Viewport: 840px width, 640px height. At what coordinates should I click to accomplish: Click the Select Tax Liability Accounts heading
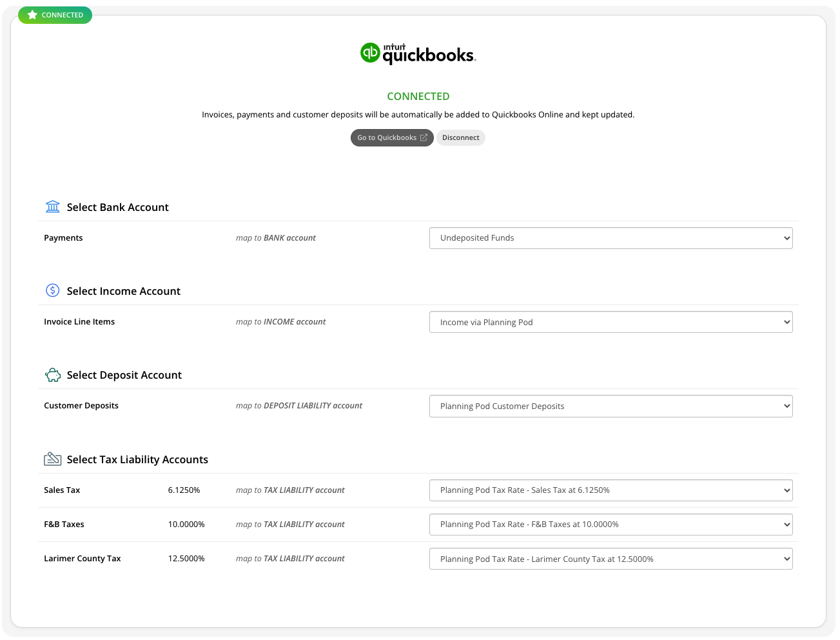tap(137, 459)
